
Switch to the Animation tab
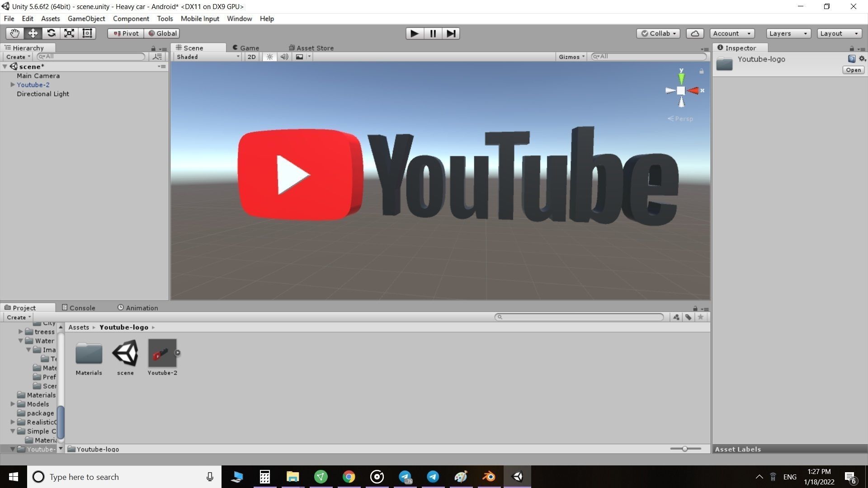coord(137,308)
